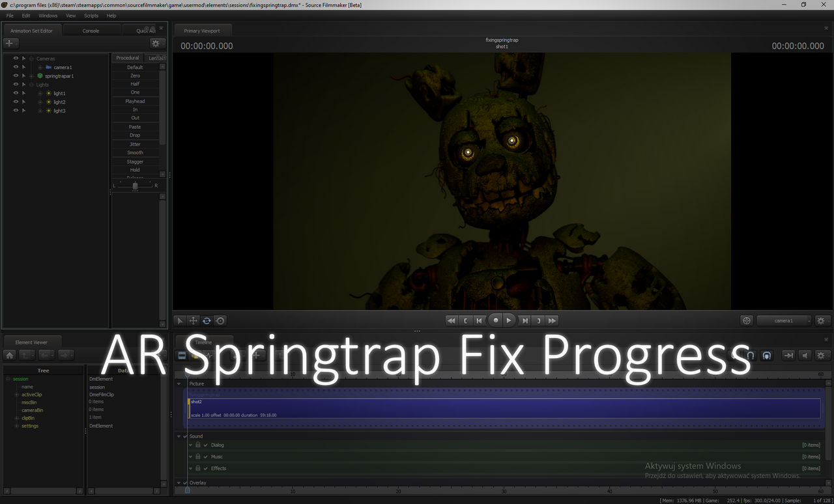Viewport: 834px width, 504px height.
Task: Toggle visibility eye for springtrapar1
Action: pos(16,76)
